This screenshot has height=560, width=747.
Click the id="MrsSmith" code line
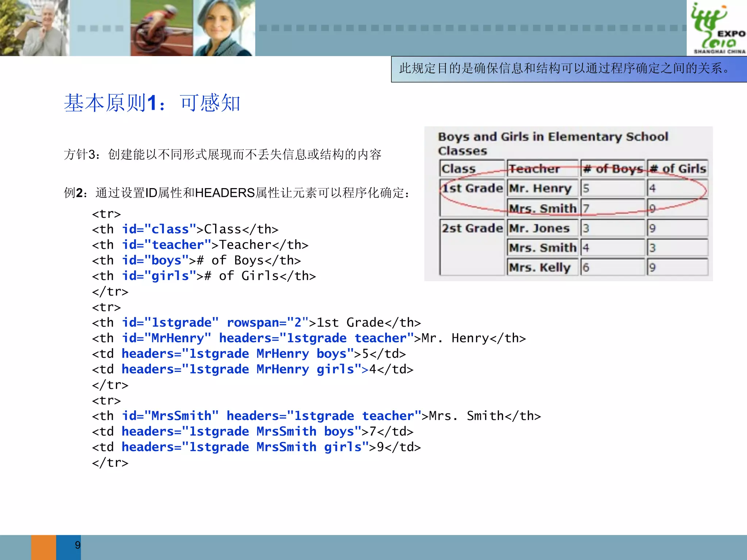click(316, 416)
